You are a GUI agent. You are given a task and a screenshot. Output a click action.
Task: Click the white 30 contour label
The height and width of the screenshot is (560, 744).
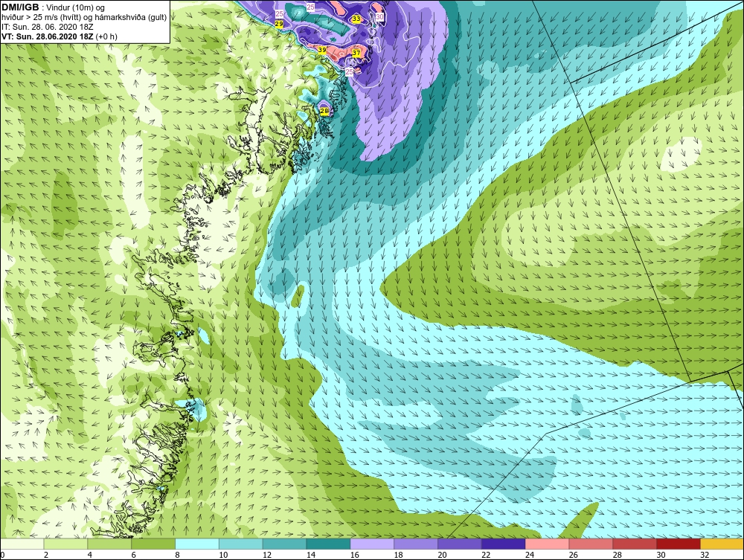pos(379,16)
